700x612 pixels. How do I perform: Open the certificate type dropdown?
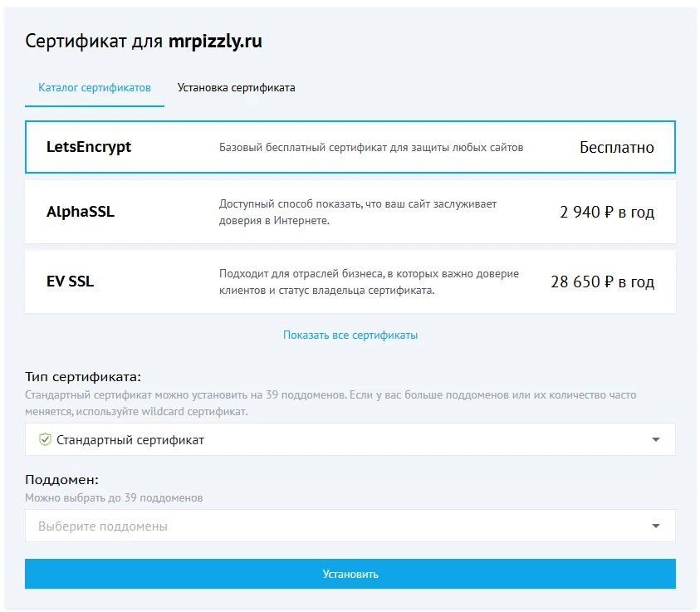coord(349,439)
